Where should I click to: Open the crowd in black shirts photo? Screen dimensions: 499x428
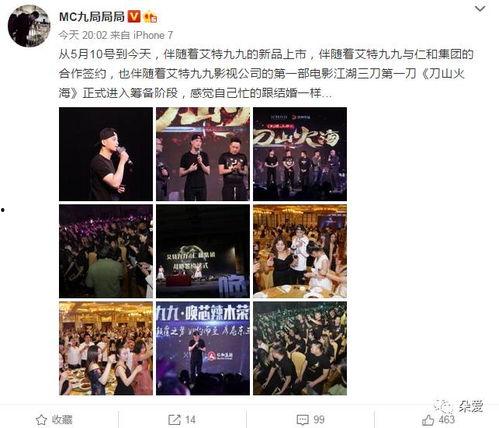(300, 348)
